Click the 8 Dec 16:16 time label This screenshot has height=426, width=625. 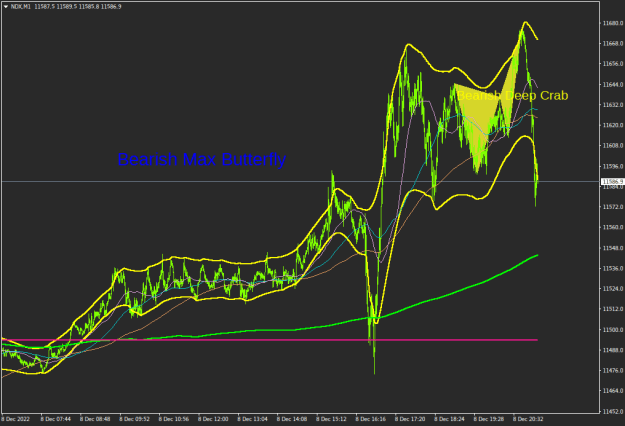(371, 419)
